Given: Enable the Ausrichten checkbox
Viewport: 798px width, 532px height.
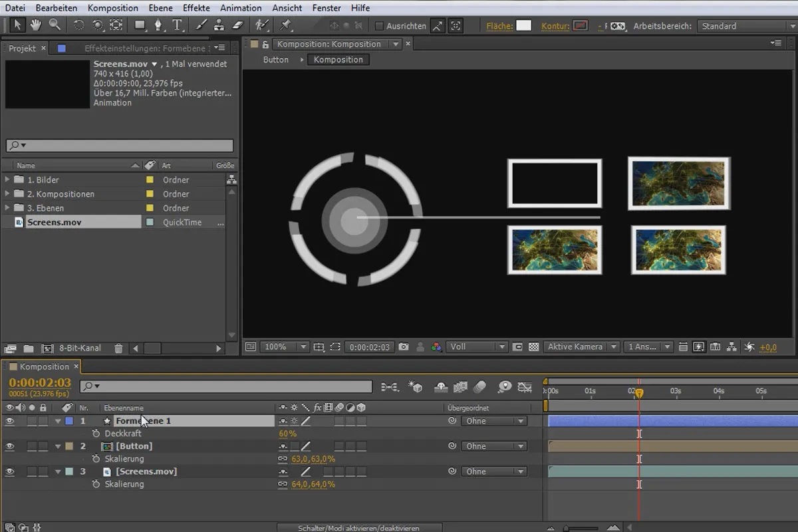Looking at the screenshot, I should click(x=379, y=26).
